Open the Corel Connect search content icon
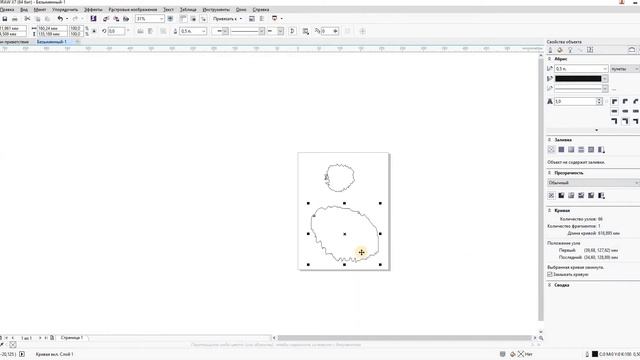The height and width of the screenshot is (360, 640). tap(93, 19)
